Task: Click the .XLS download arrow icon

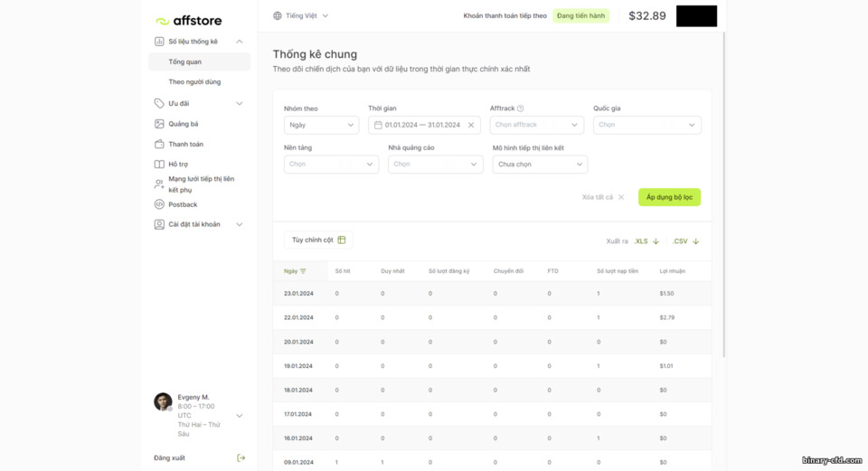Action: point(656,241)
